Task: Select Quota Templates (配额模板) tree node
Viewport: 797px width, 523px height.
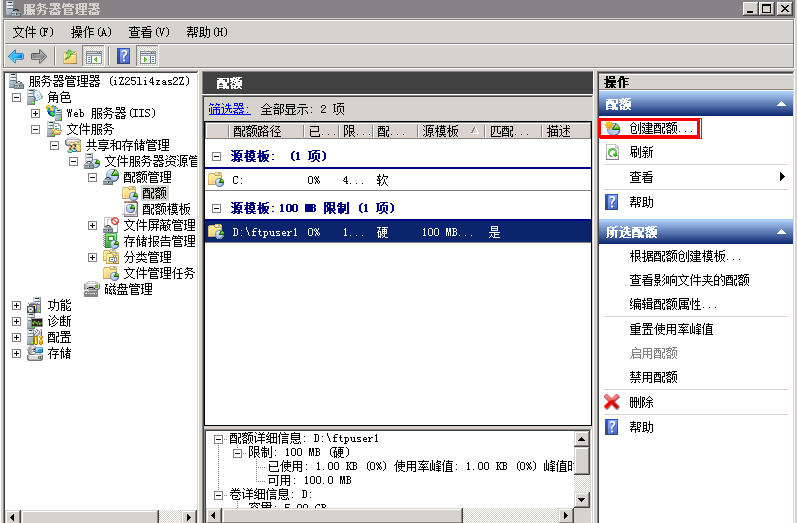Action: [165, 209]
